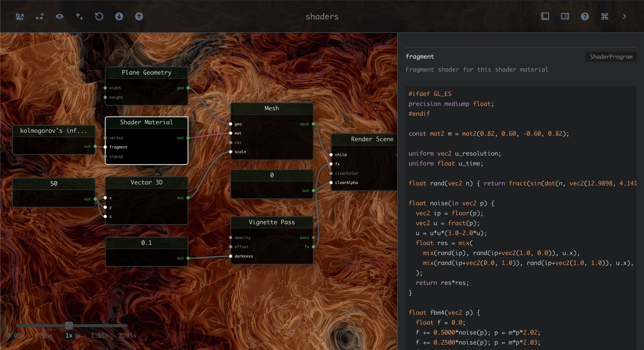Click the zoom slider handle at 1x
The width and height of the screenshot is (644, 350).
click(69, 325)
